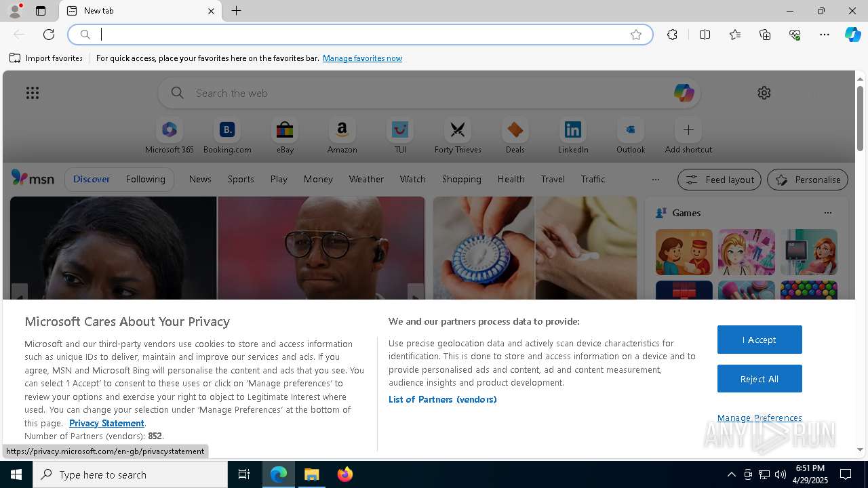Open the Privacy Statement link
868x488 pixels.
[x=106, y=423]
